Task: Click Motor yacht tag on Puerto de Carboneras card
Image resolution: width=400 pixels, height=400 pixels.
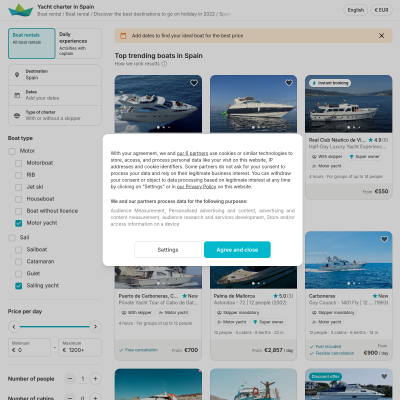Action: click(x=173, y=312)
